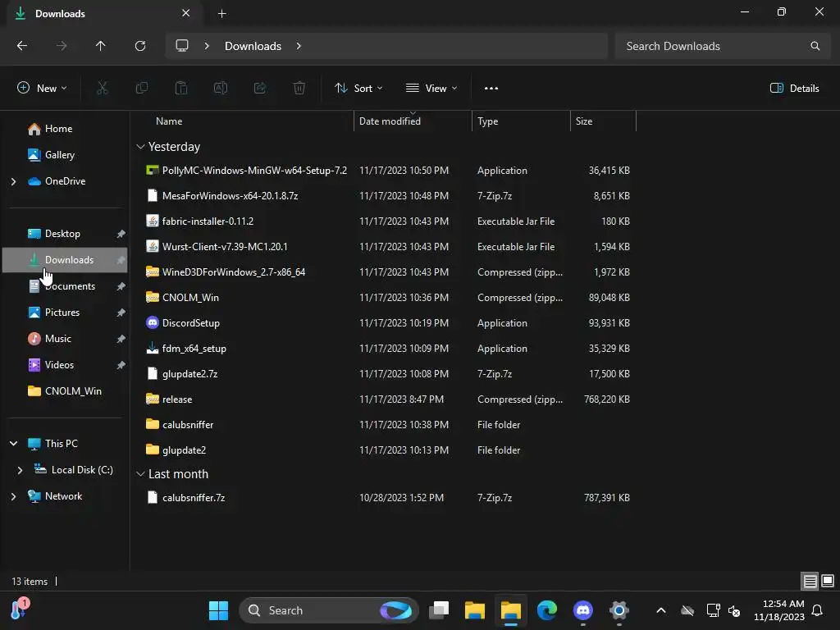Image resolution: width=840 pixels, height=630 pixels.
Task: Click the Rename icon in toolbar
Action: 221,88
